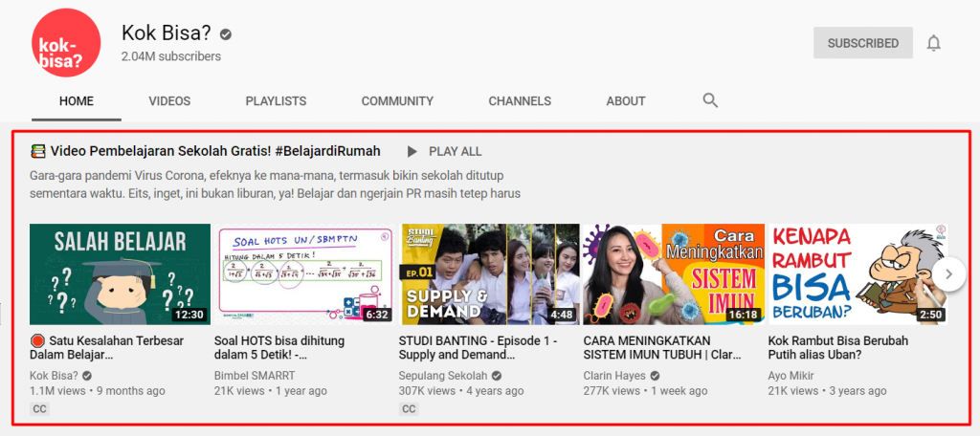Click the 16:18 duration badge
The width and height of the screenshot is (980, 436).
click(743, 315)
